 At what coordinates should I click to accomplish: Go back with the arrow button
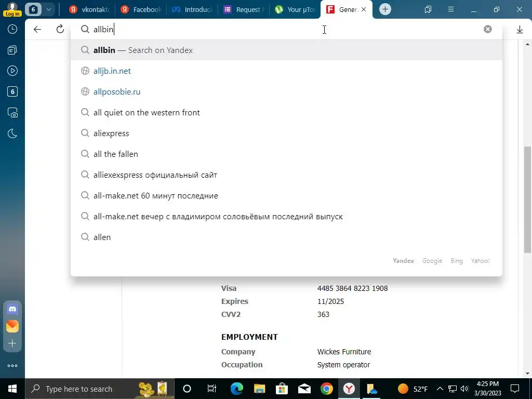coord(37,30)
